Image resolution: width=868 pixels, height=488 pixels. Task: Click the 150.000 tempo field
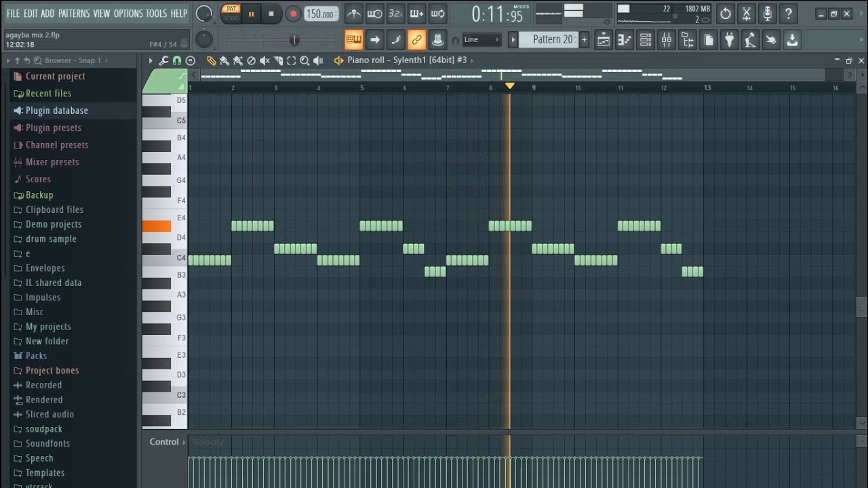(321, 14)
